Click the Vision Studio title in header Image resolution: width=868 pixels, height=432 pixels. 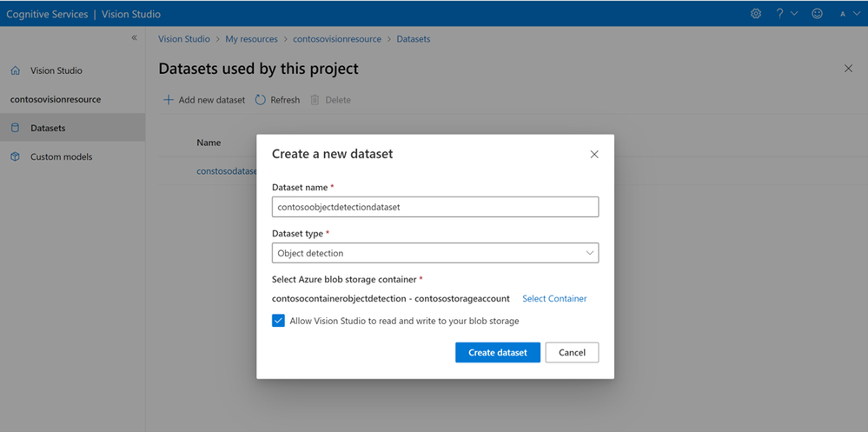pyautogui.click(x=131, y=14)
